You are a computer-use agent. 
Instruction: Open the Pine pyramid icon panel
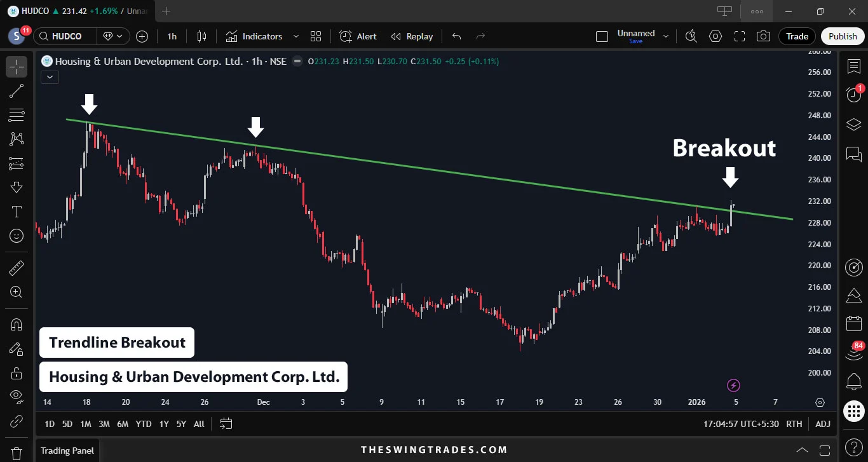[x=854, y=296]
